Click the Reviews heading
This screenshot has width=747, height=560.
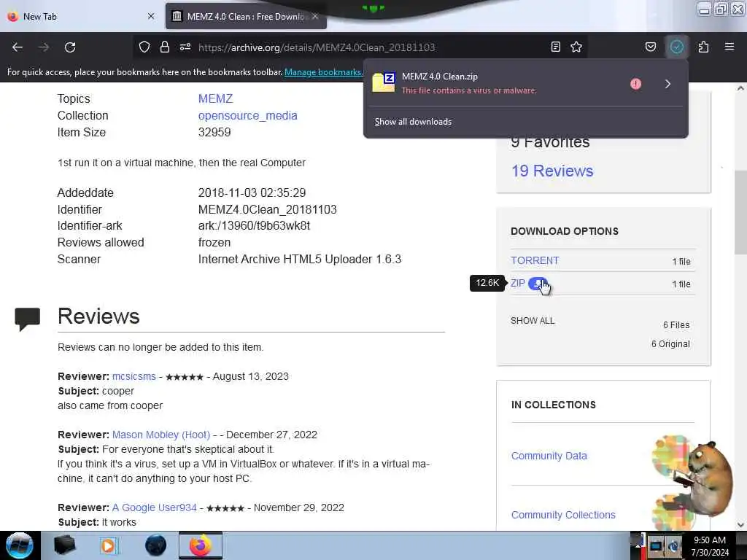(98, 316)
